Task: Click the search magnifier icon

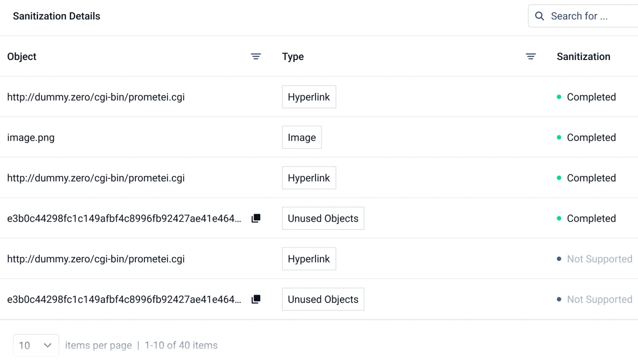Action: 539,16
